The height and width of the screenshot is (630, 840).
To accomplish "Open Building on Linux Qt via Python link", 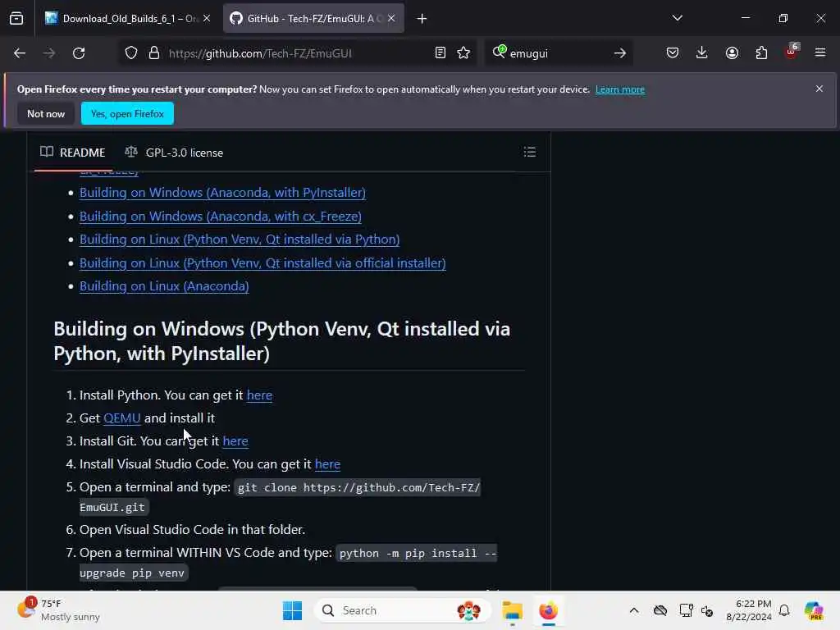I will pos(240,240).
